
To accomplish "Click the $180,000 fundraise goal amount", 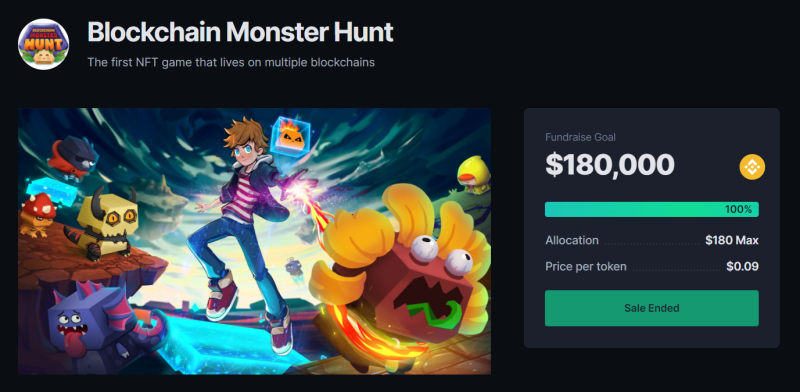I will [x=610, y=165].
